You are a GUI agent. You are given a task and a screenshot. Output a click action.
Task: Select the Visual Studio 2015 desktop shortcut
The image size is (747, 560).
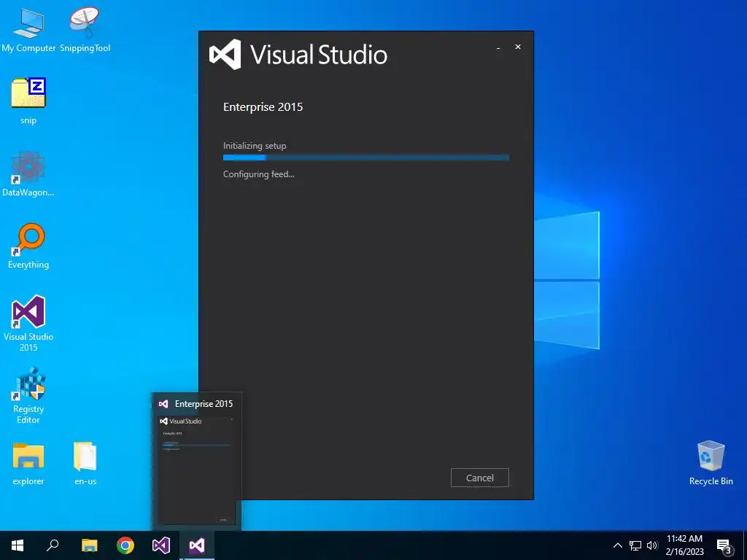pyautogui.click(x=28, y=324)
